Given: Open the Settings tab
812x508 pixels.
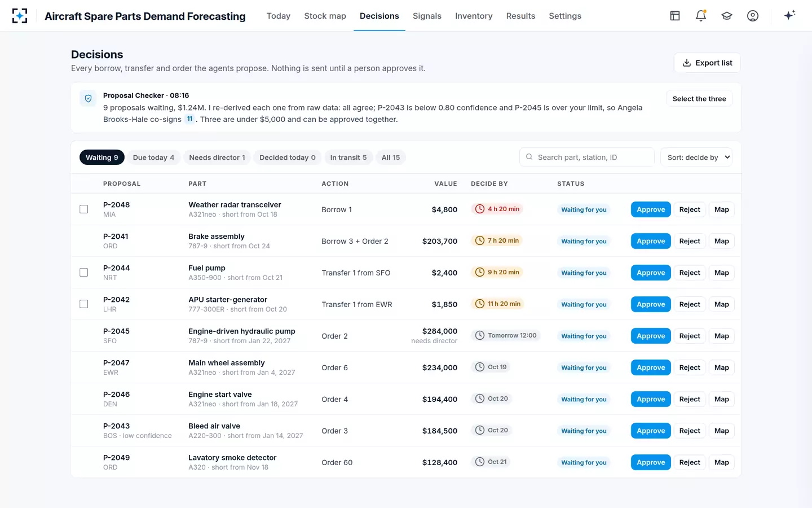Looking at the screenshot, I should click(x=565, y=16).
